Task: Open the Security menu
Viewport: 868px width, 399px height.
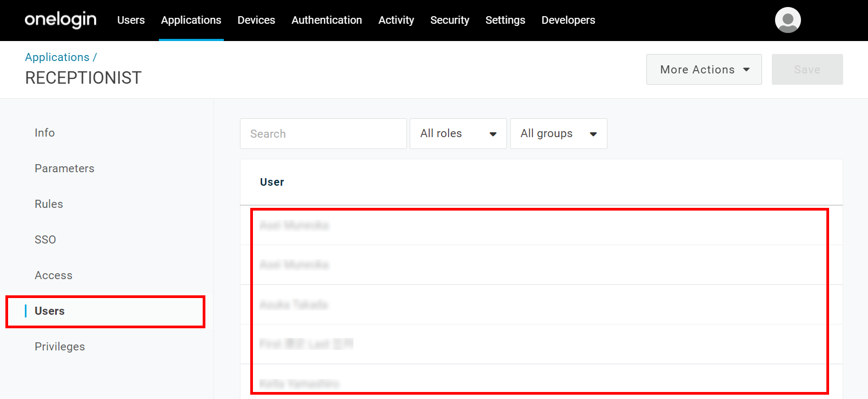Action: (450, 20)
